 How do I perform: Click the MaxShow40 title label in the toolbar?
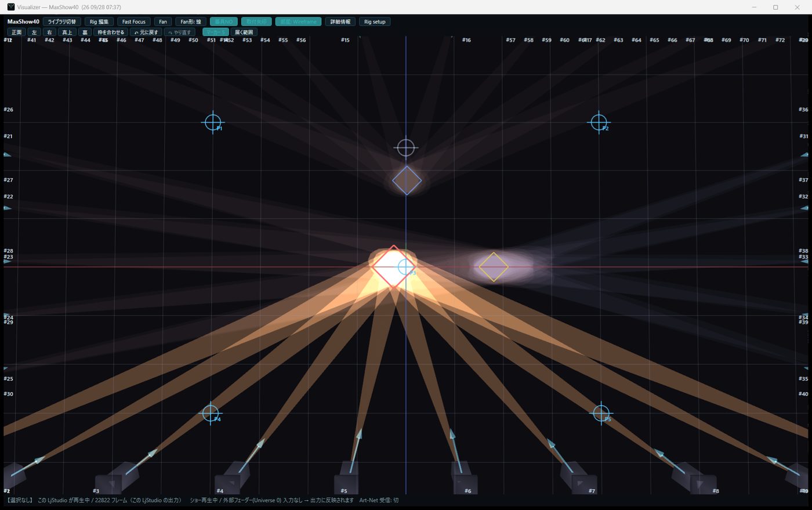pyautogui.click(x=23, y=21)
